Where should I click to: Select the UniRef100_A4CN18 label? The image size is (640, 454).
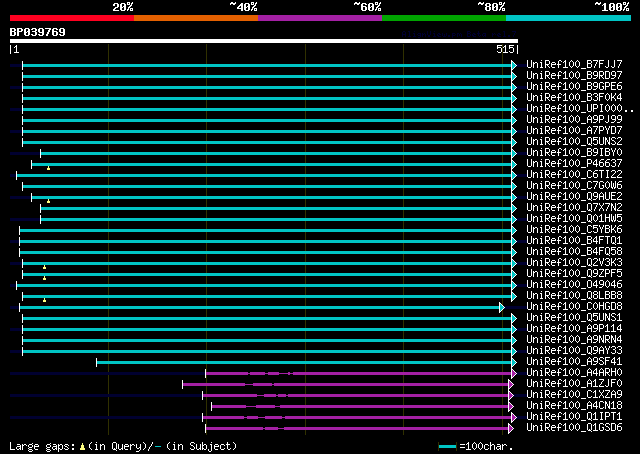[x=574, y=406]
